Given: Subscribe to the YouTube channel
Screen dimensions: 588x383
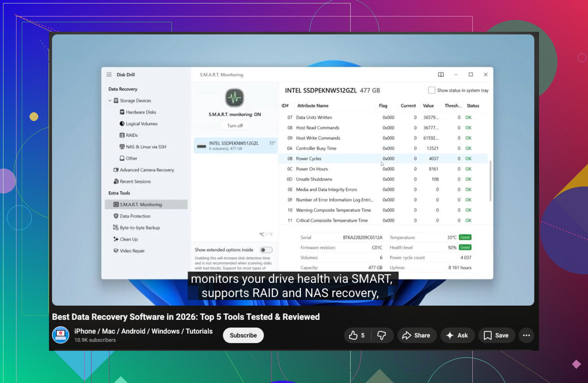Looking at the screenshot, I should pyautogui.click(x=243, y=335).
